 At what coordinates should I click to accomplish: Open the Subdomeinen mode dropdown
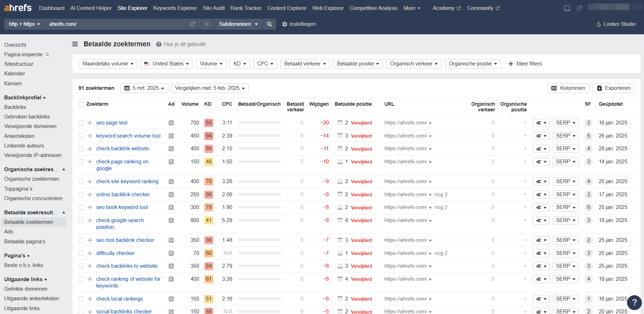click(238, 24)
